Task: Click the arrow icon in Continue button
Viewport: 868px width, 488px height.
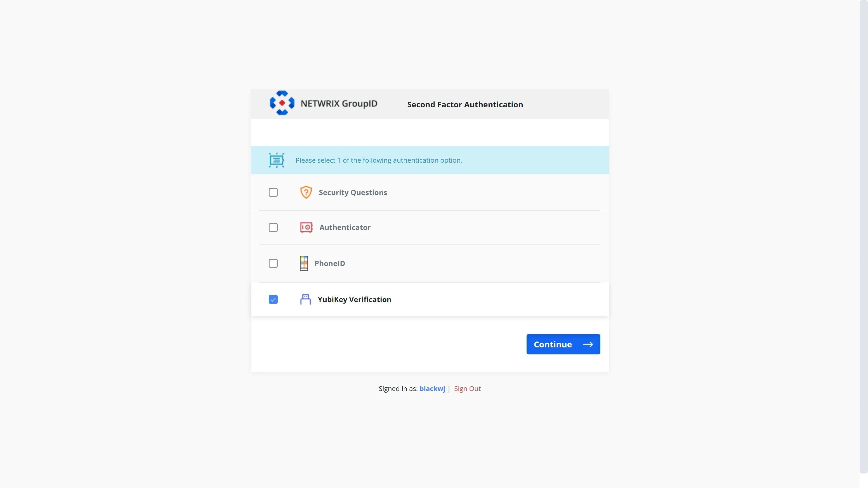Action: (588, 344)
